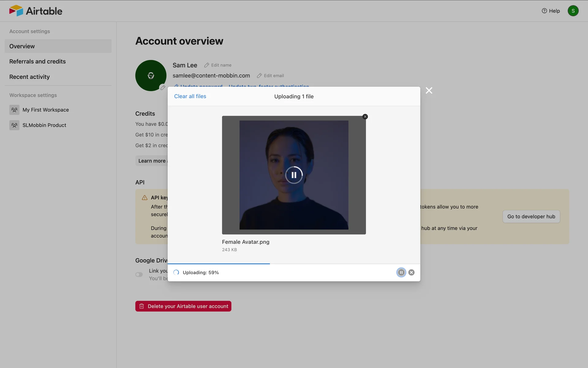Cancel the upload in status bar
588x368 pixels.
(x=411, y=272)
